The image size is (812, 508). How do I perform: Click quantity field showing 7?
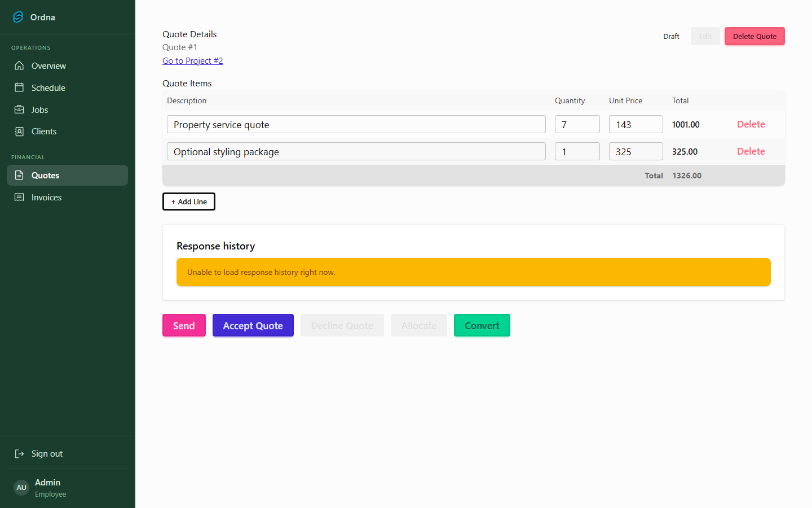click(x=577, y=124)
